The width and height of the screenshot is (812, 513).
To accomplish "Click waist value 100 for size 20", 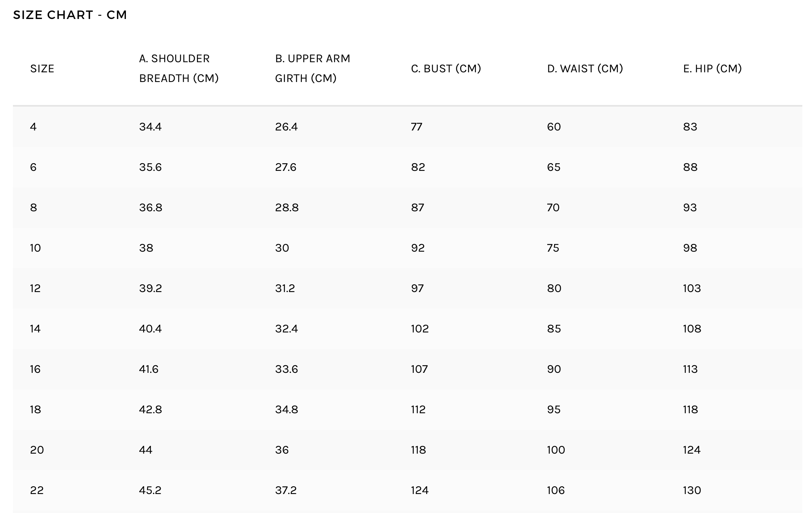I will (x=556, y=450).
